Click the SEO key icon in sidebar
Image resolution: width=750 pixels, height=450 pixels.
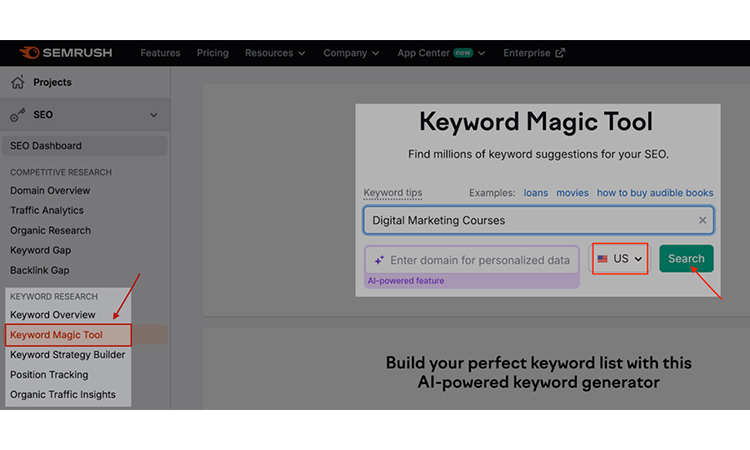(x=18, y=115)
